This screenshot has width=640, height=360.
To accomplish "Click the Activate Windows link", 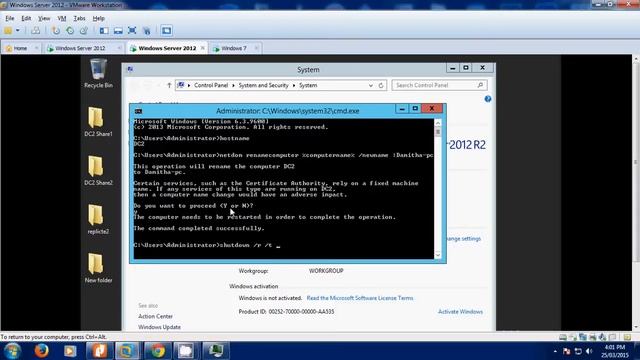I will click(x=460, y=312).
